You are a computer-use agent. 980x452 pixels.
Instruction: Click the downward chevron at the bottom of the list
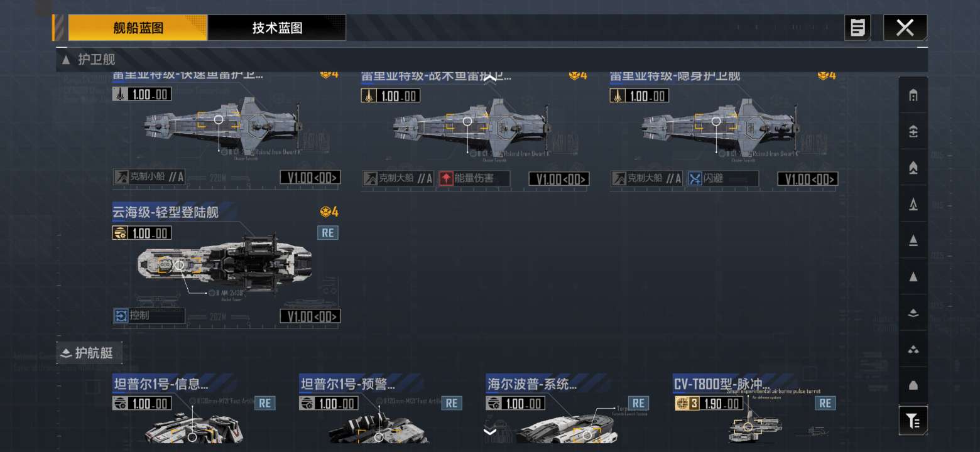[490, 431]
